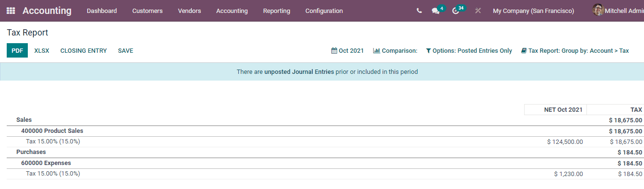The height and width of the screenshot is (189, 644).
Task: Open the Oct 2021 date filter
Action: 348,50
